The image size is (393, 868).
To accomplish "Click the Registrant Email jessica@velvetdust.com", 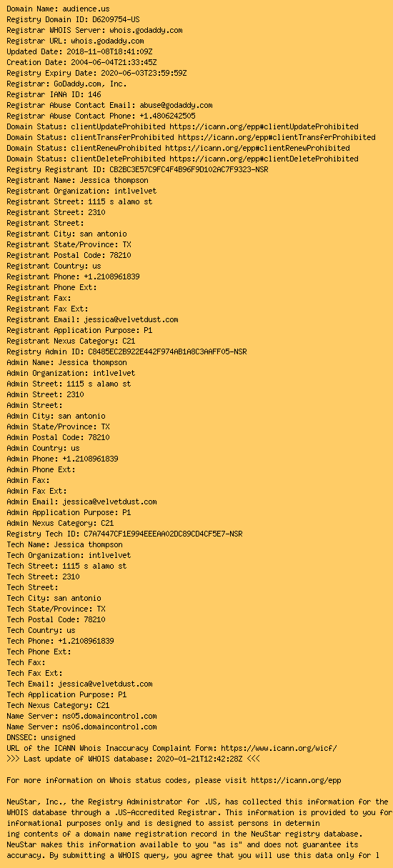I will (x=131, y=319).
